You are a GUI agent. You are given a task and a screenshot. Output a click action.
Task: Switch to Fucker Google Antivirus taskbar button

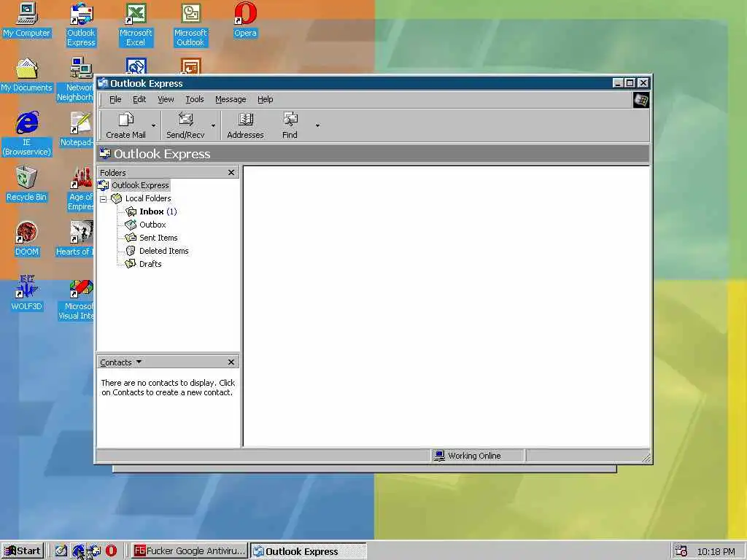click(x=189, y=551)
